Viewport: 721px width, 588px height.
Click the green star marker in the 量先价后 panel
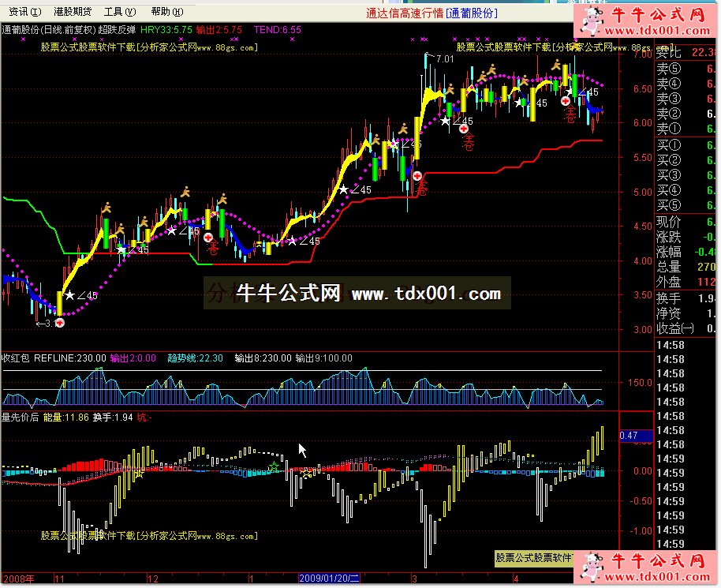pyautogui.click(x=274, y=467)
